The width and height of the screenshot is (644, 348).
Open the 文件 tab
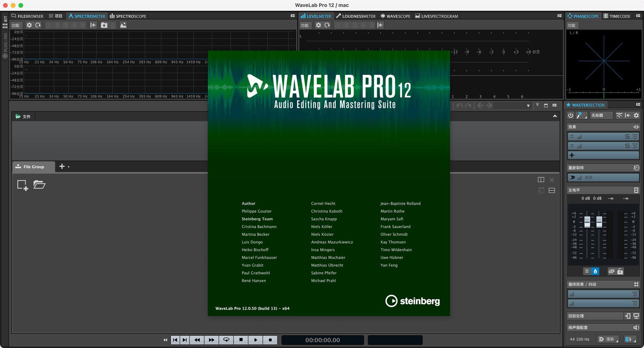[23, 116]
